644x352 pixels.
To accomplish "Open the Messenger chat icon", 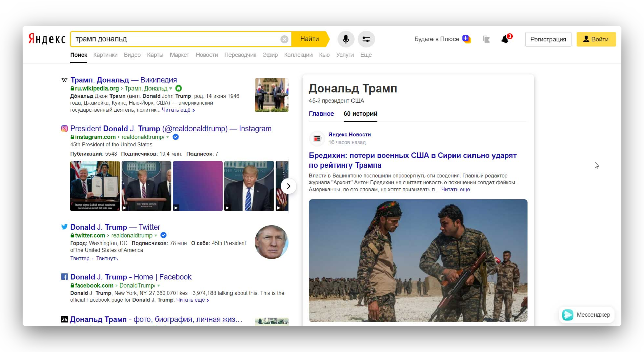I will (x=568, y=315).
